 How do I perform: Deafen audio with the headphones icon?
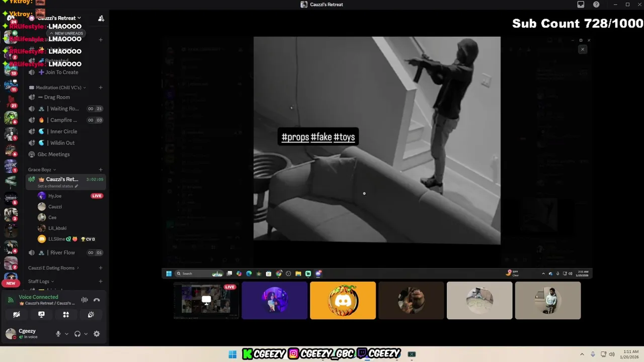point(77,334)
